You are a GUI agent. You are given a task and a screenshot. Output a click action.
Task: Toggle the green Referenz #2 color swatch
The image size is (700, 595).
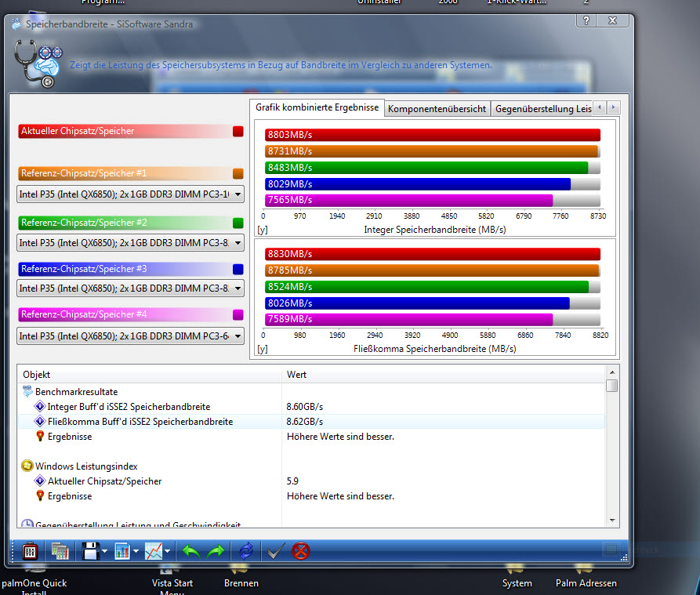(238, 223)
